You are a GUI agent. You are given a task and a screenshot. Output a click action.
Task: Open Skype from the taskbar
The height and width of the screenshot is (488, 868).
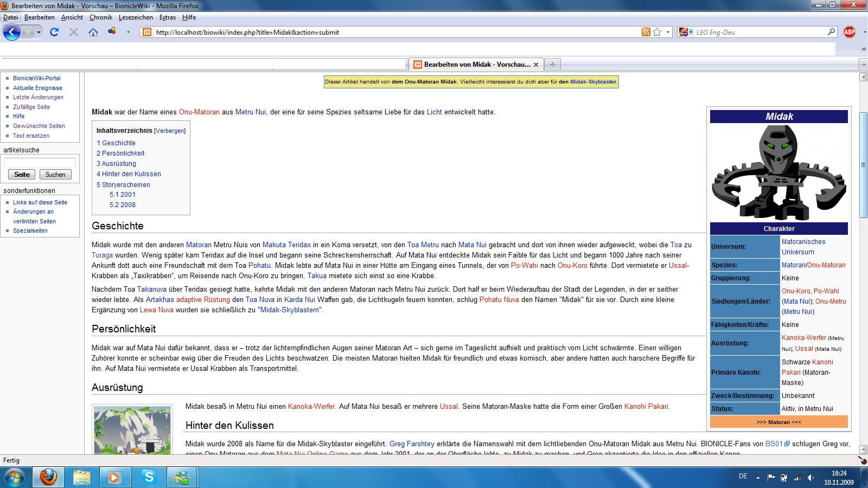[148, 478]
